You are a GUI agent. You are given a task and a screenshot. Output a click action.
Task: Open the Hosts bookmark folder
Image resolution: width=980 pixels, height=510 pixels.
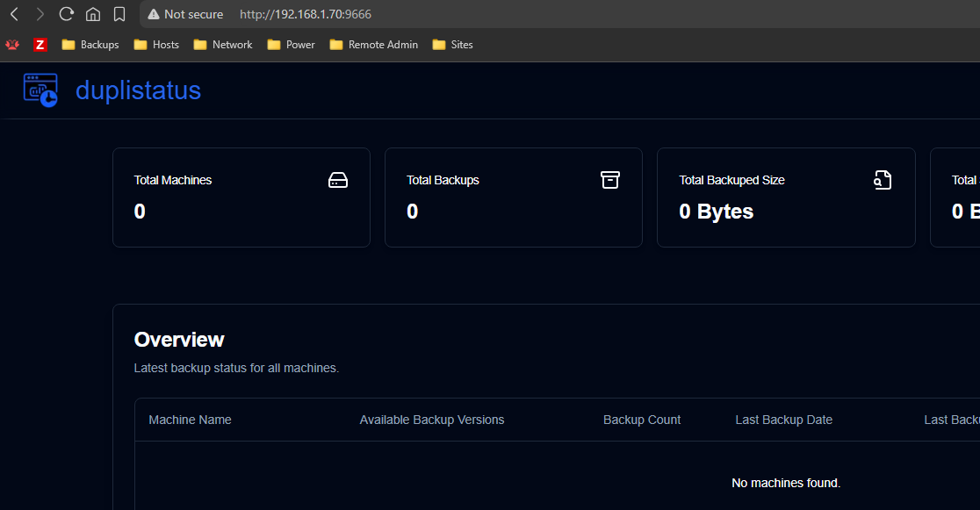156,45
